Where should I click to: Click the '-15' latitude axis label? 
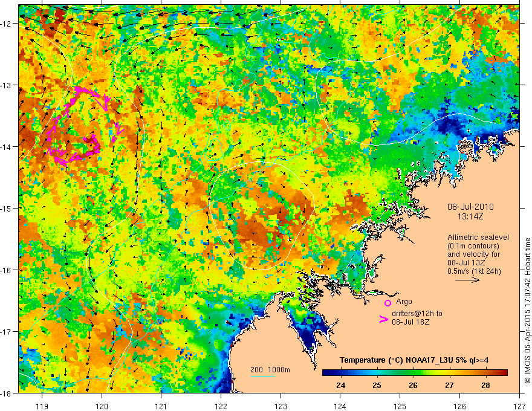pos(7,208)
